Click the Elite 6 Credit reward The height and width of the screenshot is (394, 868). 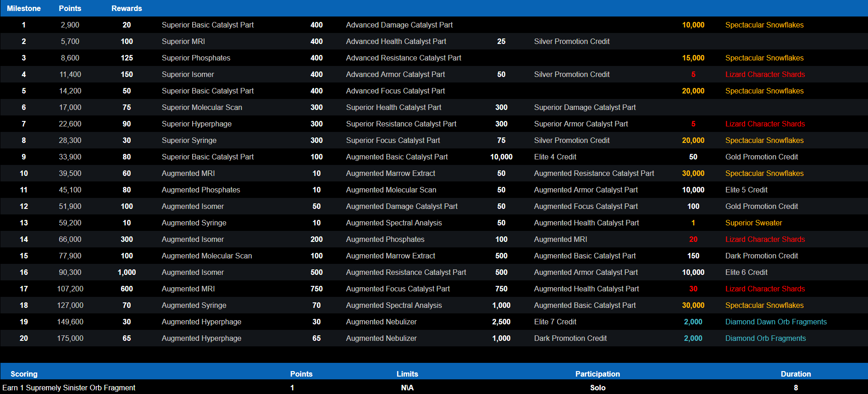(x=746, y=272)
